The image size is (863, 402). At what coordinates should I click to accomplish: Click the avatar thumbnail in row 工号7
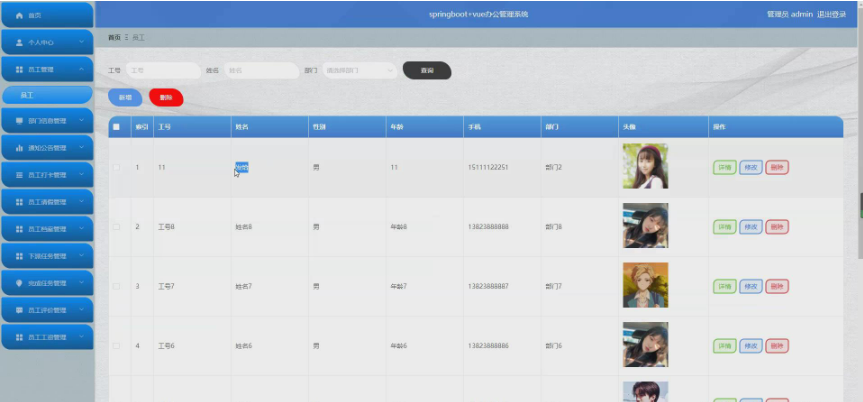[x=646, y=285]
